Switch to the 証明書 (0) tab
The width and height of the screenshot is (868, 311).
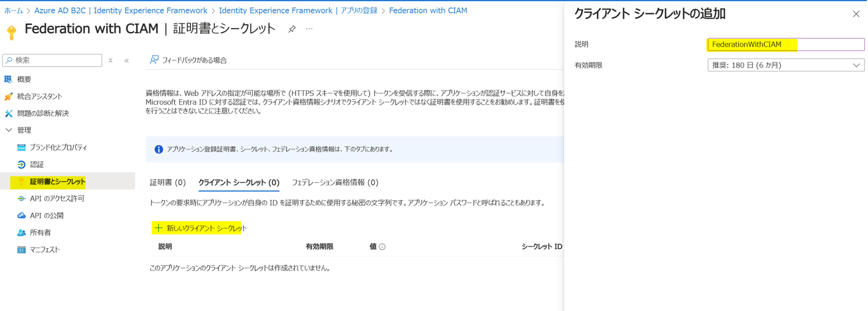click(x=168, y=182)
